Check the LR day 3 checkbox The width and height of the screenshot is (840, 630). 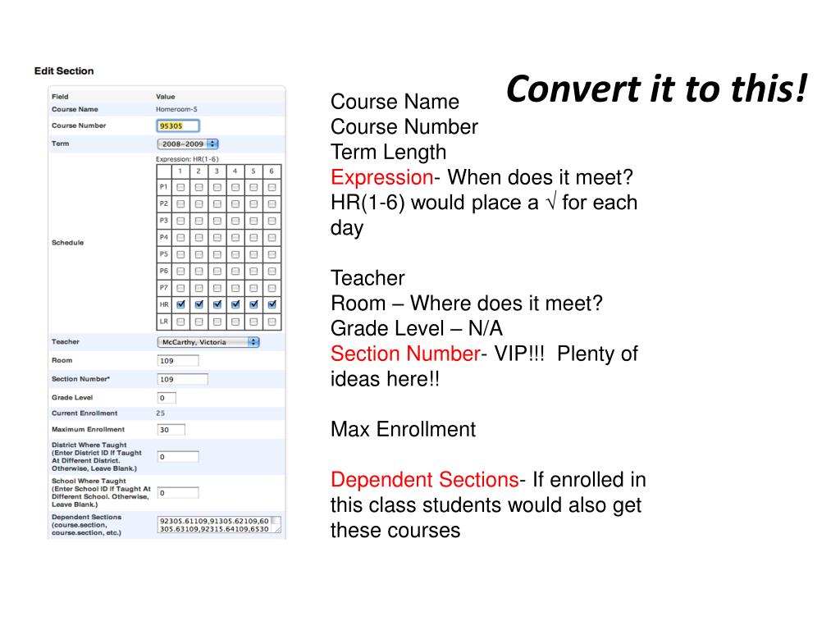pos(217,322)
